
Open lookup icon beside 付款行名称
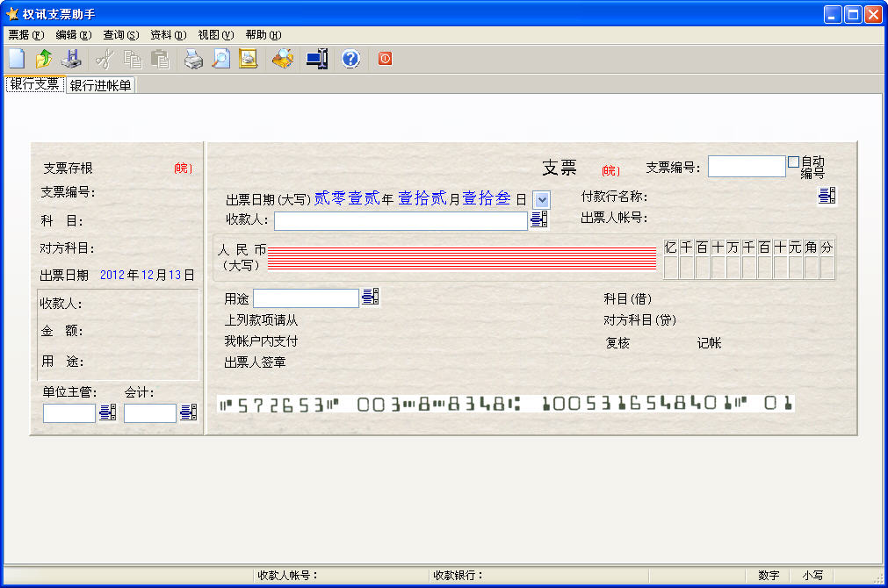pos(827,196)
